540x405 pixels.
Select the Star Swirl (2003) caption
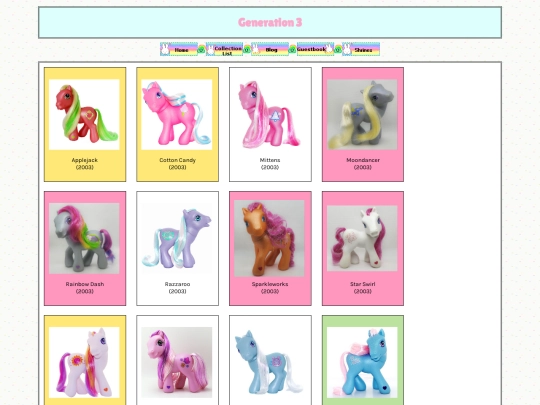(x=363, y=288)
